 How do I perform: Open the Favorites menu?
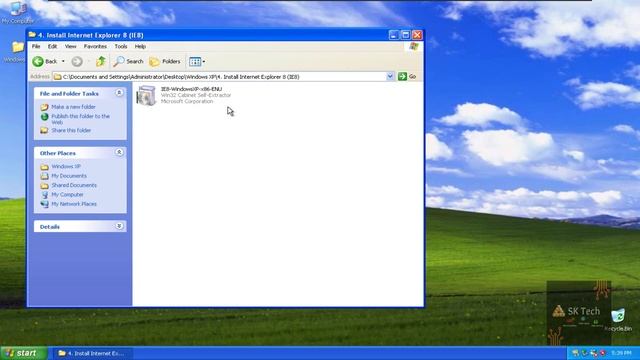(x=95, y=47)
